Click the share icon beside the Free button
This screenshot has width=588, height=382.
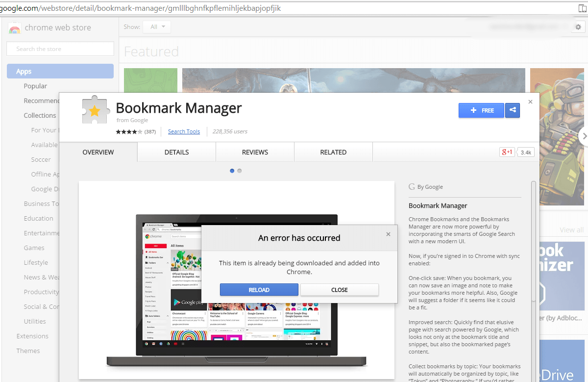(x=513, y=110)
